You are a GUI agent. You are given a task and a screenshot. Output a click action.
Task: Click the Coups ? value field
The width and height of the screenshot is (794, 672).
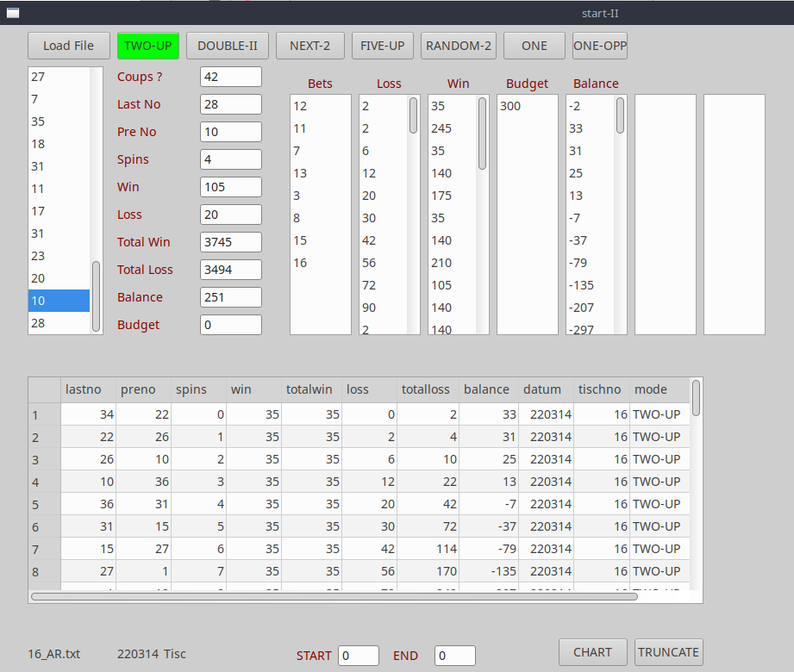[230, 77]
